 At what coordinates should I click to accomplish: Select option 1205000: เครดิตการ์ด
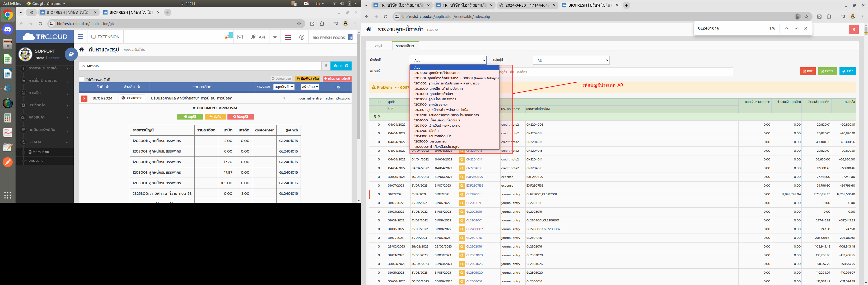coord(455,142)
